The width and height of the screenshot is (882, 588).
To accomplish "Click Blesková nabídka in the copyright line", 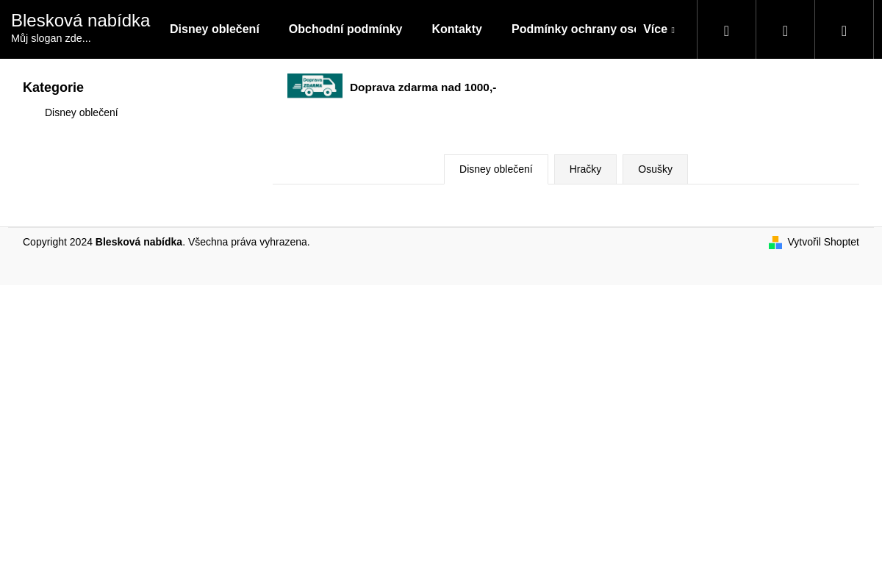I will pyautogui.click(x=138, y=242).
